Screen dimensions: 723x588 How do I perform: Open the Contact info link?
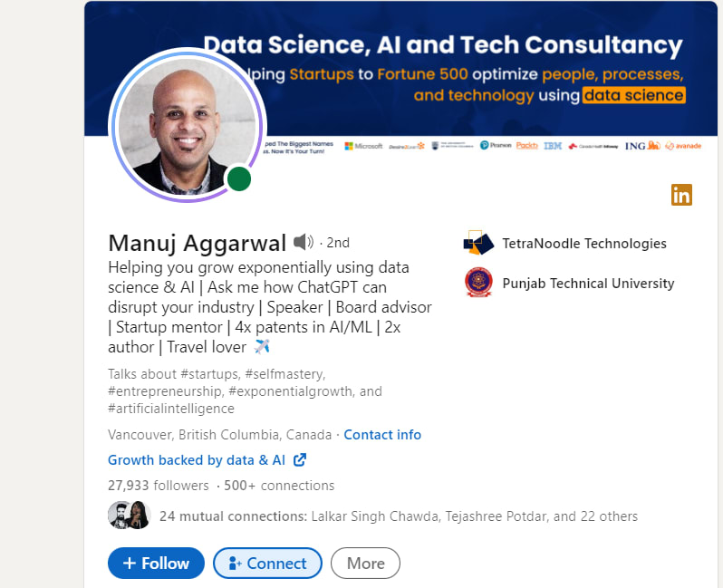pos(382,435)
